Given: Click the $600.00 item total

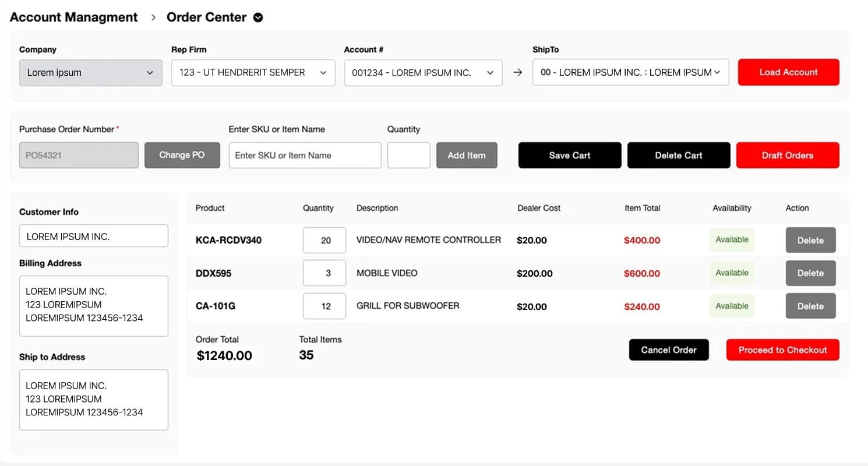Looking at the screenshot, I should (x=642, y=274).
